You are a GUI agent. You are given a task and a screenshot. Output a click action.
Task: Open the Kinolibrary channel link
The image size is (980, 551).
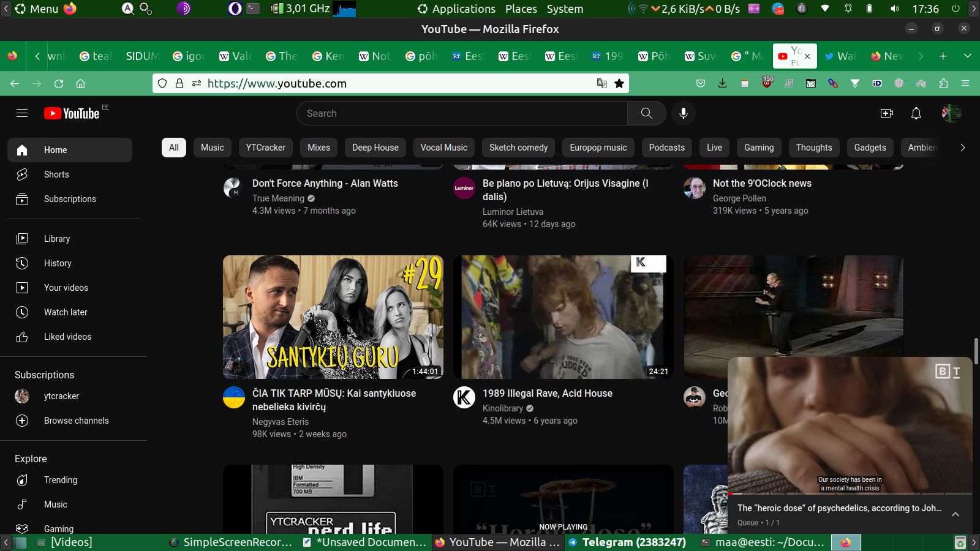point(503,408)
